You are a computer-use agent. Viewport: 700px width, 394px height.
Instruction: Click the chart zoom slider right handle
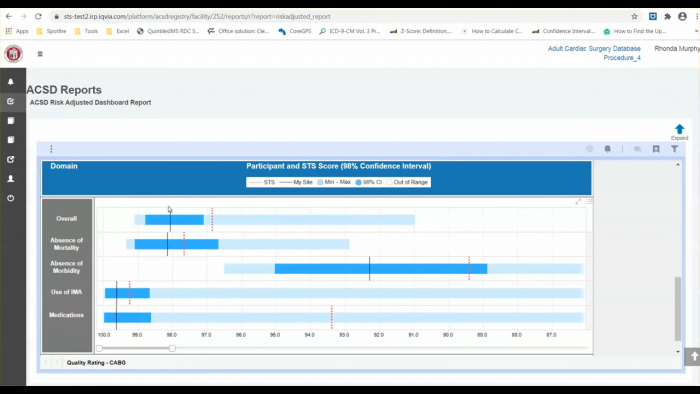coord(172,348)
